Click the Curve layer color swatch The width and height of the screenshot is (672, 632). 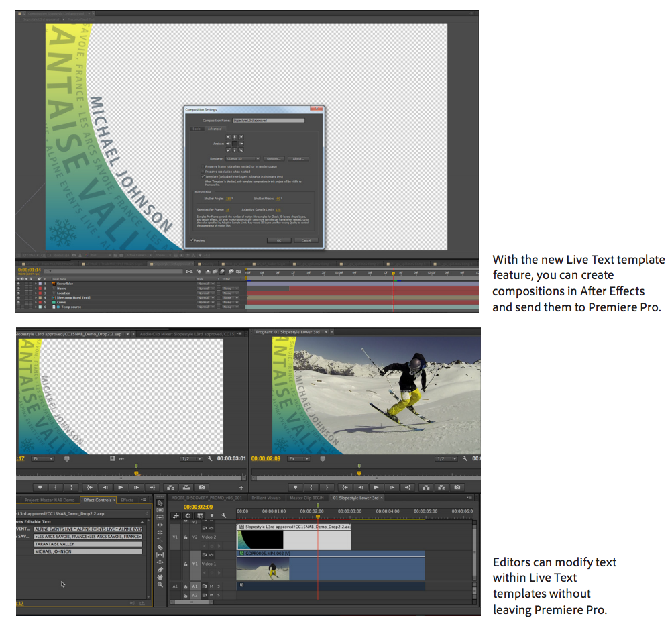41,302
